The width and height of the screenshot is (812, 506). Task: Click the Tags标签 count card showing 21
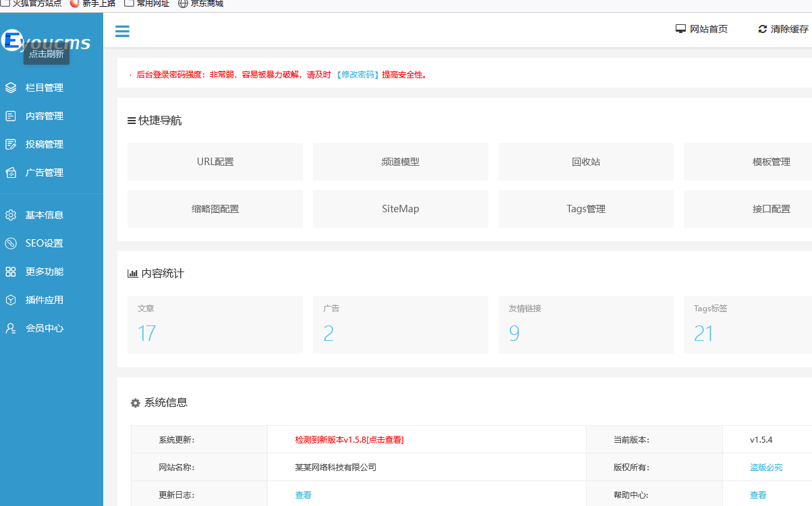[748, 324]
